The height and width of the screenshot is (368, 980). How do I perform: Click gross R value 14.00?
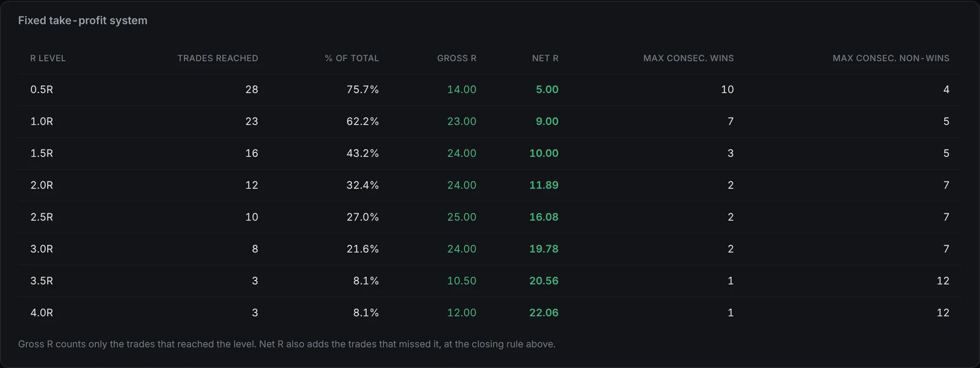(462, 89)
